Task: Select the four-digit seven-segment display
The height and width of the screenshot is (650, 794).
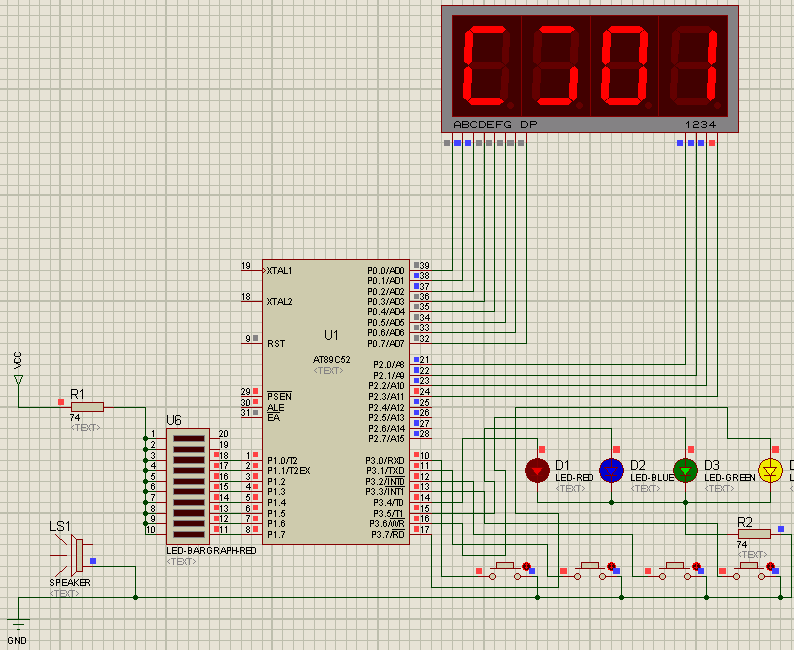Action: 590,69
